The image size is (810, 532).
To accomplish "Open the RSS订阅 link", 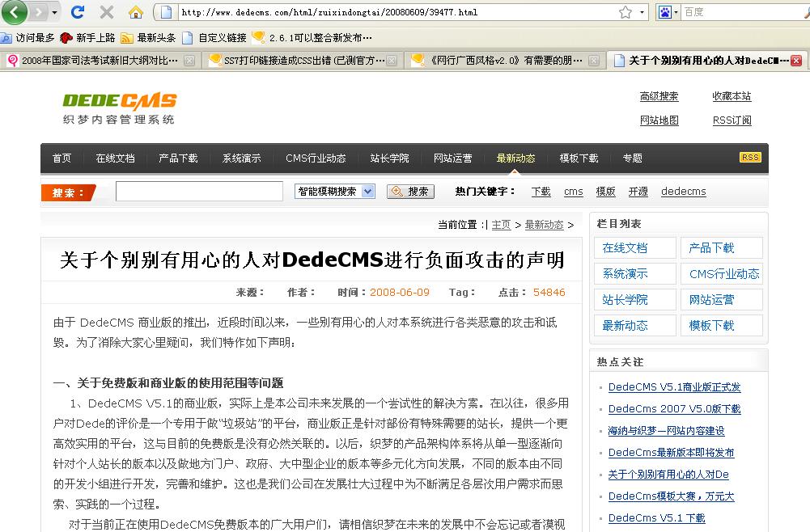I will point(732,120).
